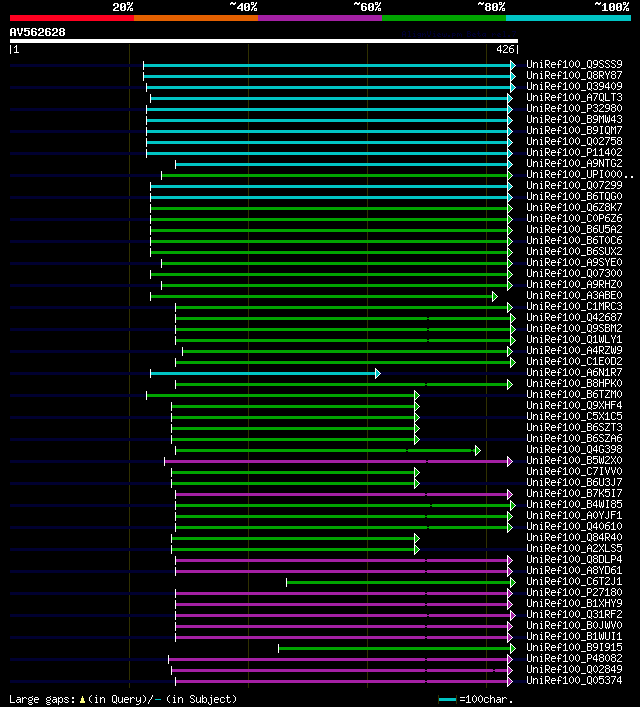This screenshot has width=640, height=707.
Task: Click the arrowhead ending the UniRef100_A3ABE0 alignment
Action: 495,297
